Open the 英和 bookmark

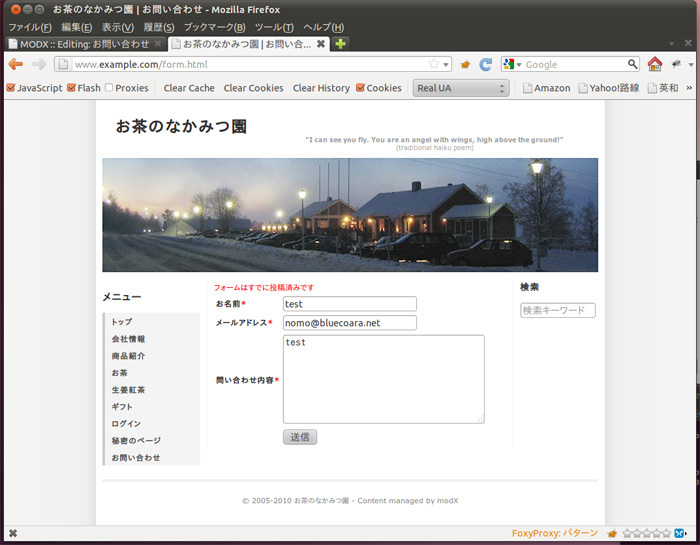[663, 88]
